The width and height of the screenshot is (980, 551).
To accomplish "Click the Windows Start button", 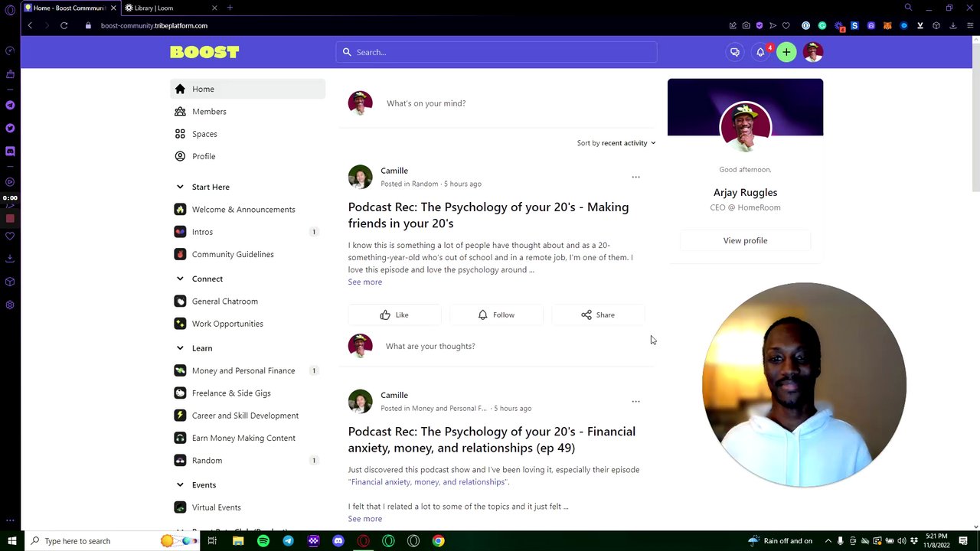I will pyautogui.click(x=11, y=541).
